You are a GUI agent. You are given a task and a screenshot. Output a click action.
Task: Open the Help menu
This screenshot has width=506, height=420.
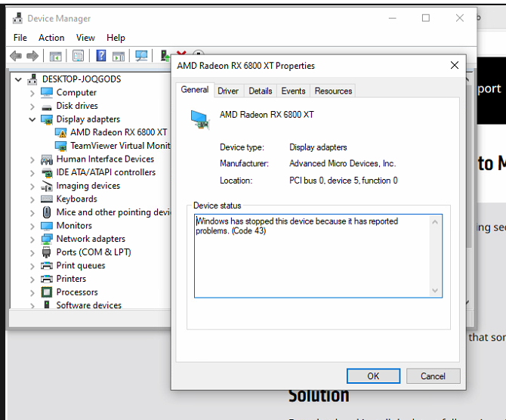116,38
